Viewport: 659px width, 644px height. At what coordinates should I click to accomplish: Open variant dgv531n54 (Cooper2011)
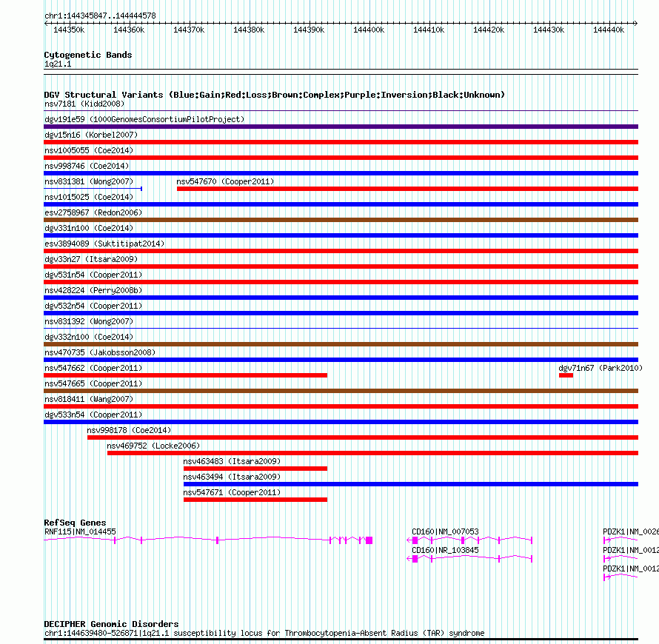pyautogui.click(x=93, y=275)
